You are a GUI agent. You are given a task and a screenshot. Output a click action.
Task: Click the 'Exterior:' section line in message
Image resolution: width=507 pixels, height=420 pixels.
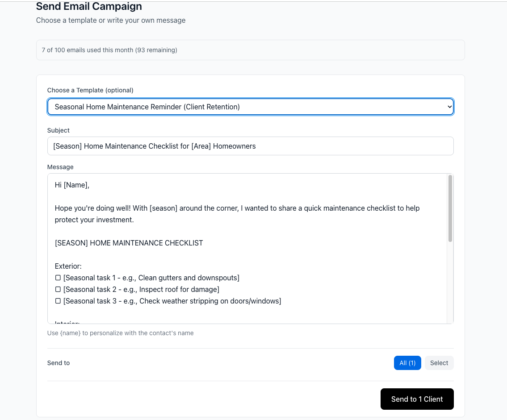[x=67, y=266]
